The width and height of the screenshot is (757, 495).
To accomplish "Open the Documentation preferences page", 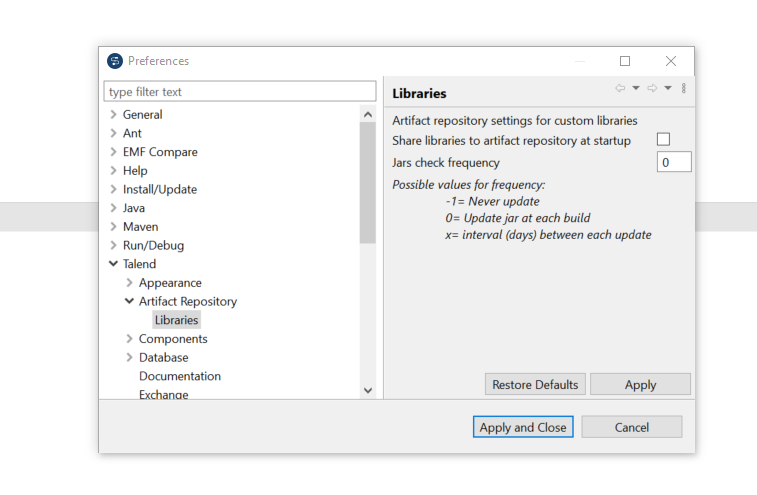I will pos(180,376).
